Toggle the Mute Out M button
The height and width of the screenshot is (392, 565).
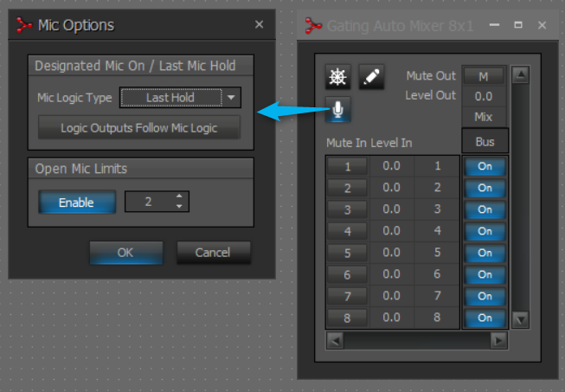click(x=484, y=77)
